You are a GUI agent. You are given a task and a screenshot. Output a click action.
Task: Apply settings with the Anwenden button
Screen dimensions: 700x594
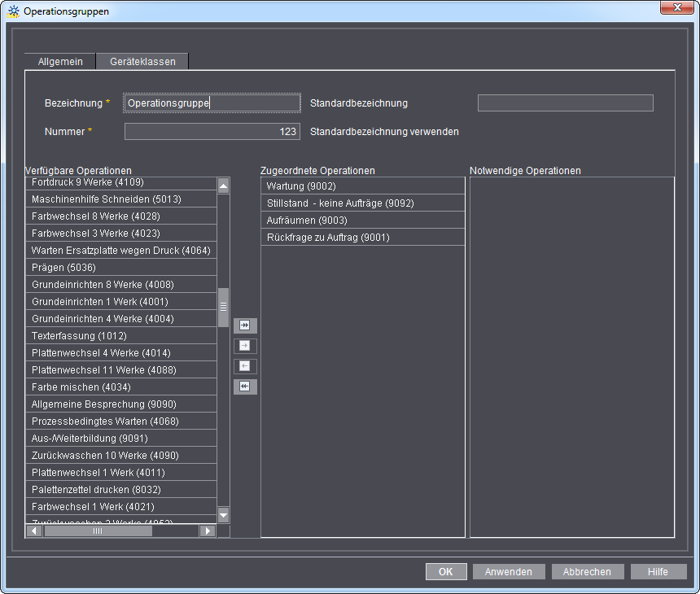509,571
